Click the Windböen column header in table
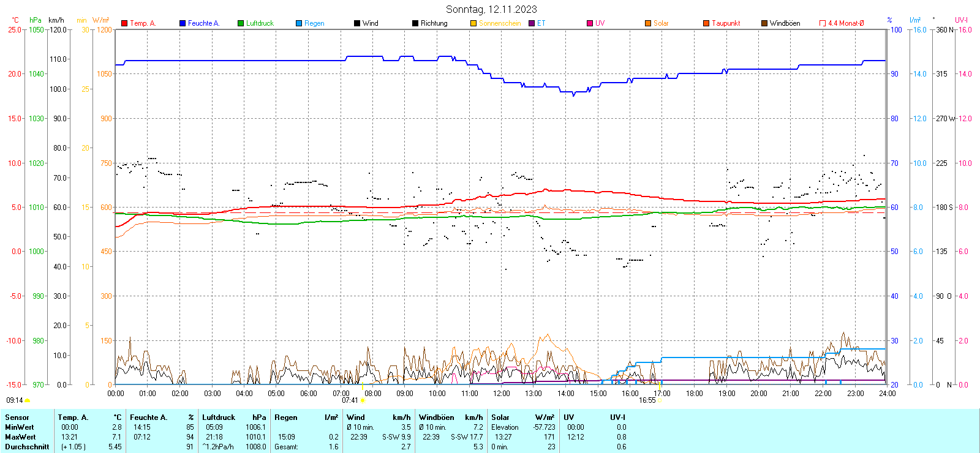980x453 pixels. (437, 417)
